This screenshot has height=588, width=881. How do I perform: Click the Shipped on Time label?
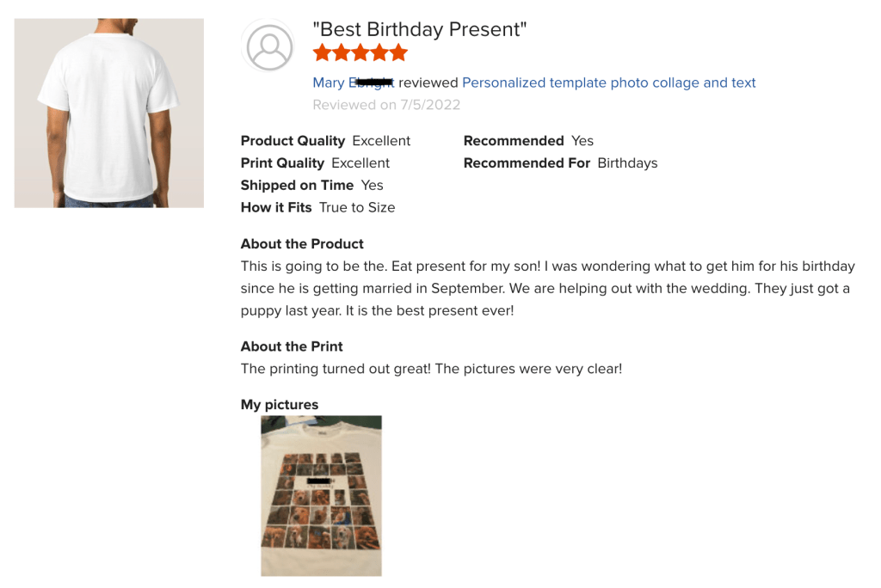297,185
